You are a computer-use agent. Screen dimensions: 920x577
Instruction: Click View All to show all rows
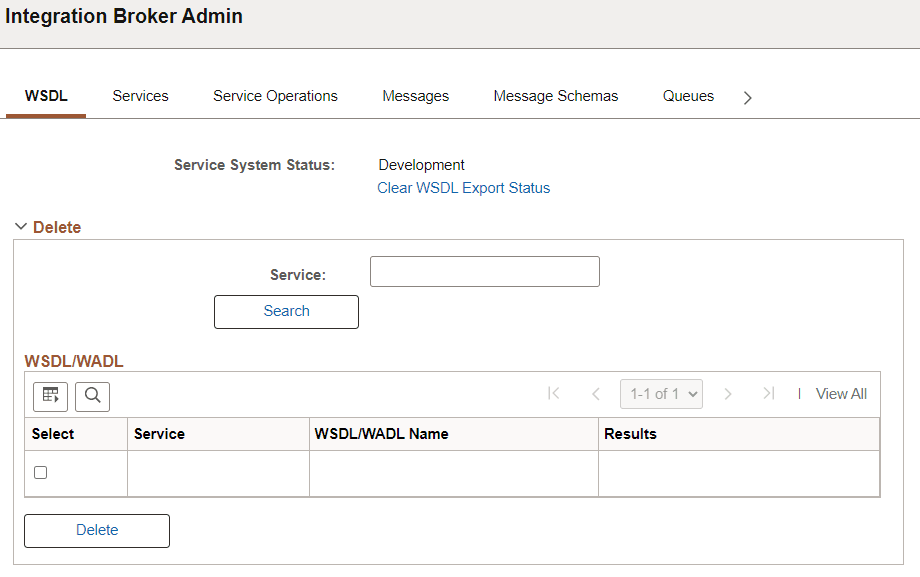point(841,393)
